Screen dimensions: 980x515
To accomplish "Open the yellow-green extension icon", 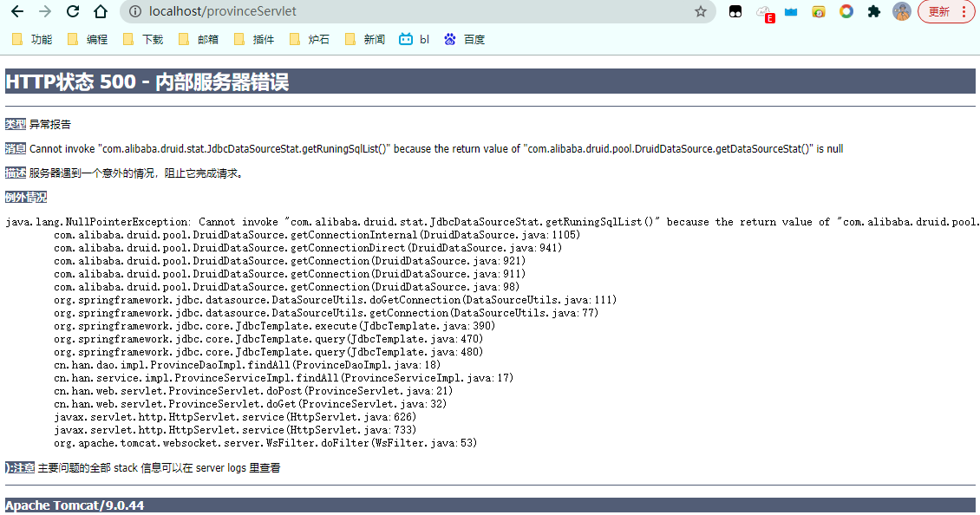I will click(x=819, y=11).
